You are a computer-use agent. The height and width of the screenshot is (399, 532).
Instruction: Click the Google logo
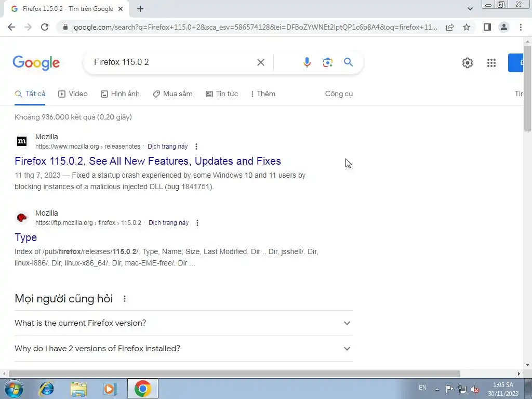[36, 63]
